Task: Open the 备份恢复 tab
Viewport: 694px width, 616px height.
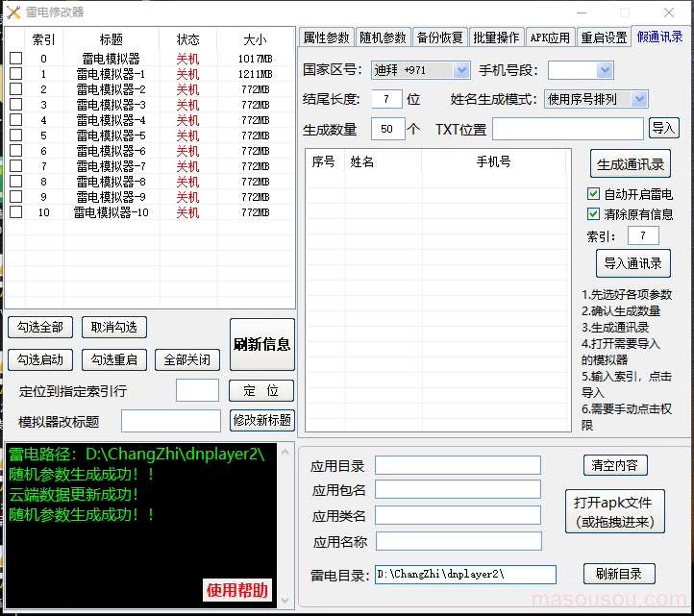Action: click(x=439, y=37)
